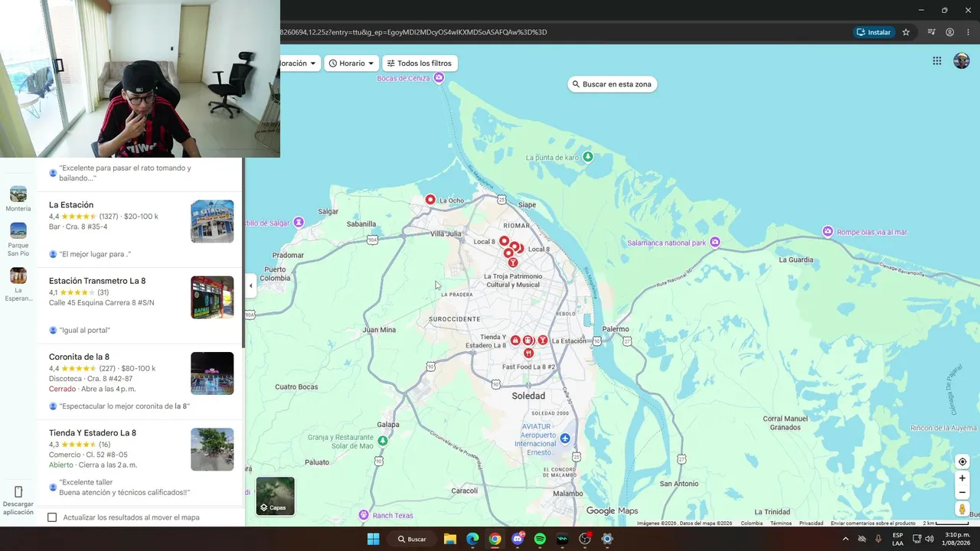Zoom in on the map
The width and height of the screenshot is (980, 551).
coord(962,478)
